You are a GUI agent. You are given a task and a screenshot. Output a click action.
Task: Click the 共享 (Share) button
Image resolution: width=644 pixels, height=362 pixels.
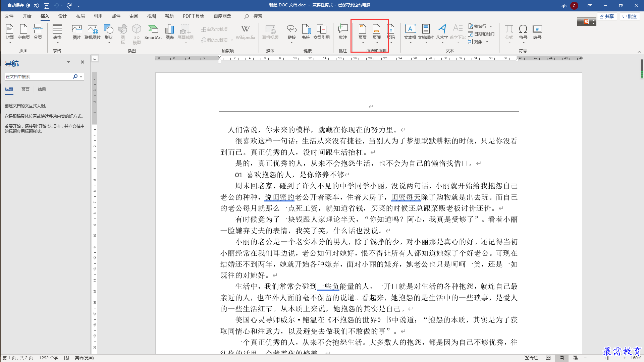click(607, 16)
